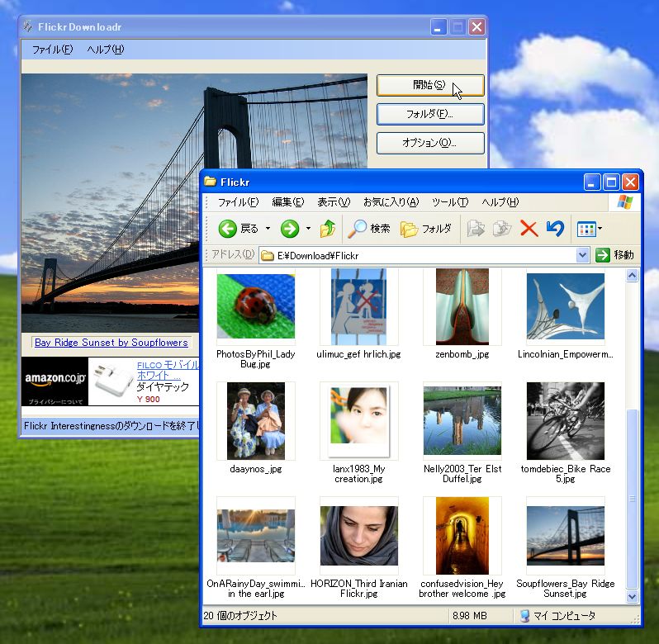659x644 pixels.
Task: Open Forward button history dropdown arrow
Action: coord(309,229)
